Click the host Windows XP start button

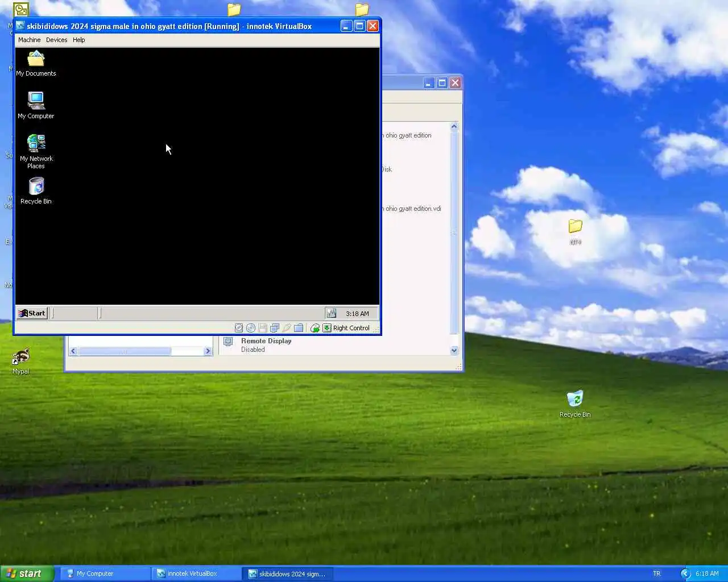[x=27, y=573]
